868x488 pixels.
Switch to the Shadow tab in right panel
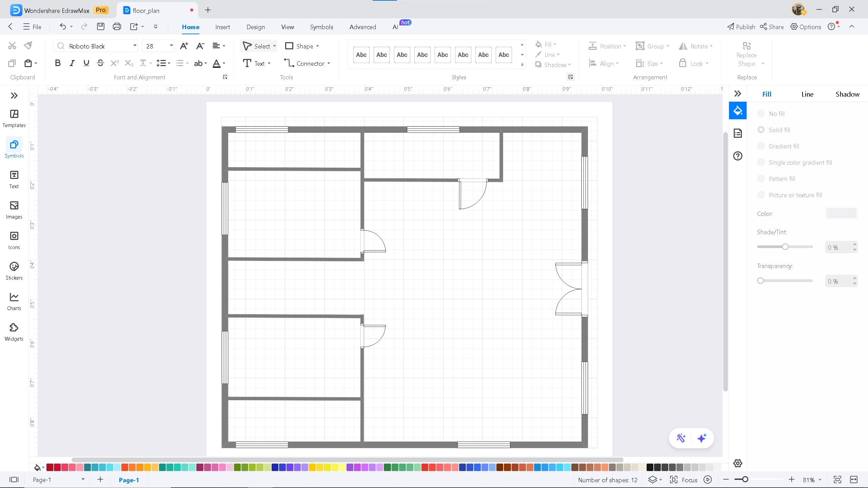(x=847, y=94)
